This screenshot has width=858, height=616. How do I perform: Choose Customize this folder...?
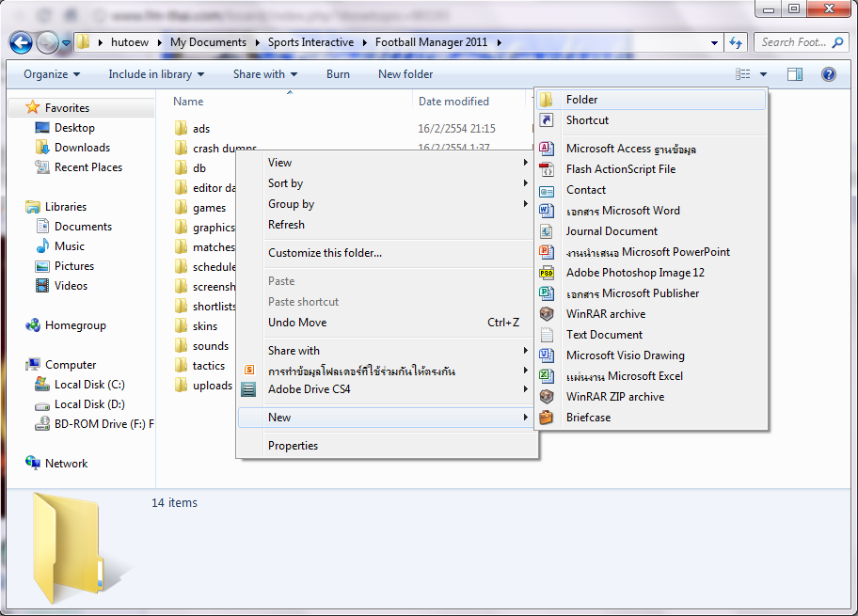coord(387,253)
